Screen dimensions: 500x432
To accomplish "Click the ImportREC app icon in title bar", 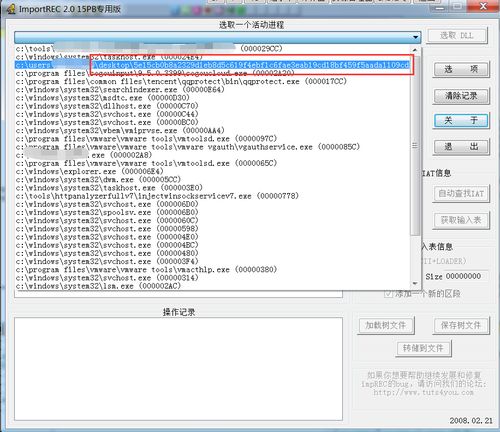I will coord(11,9).
